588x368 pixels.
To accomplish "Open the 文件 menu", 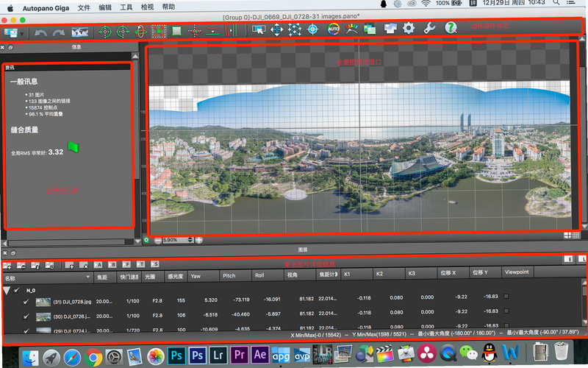I will [84, 7].
